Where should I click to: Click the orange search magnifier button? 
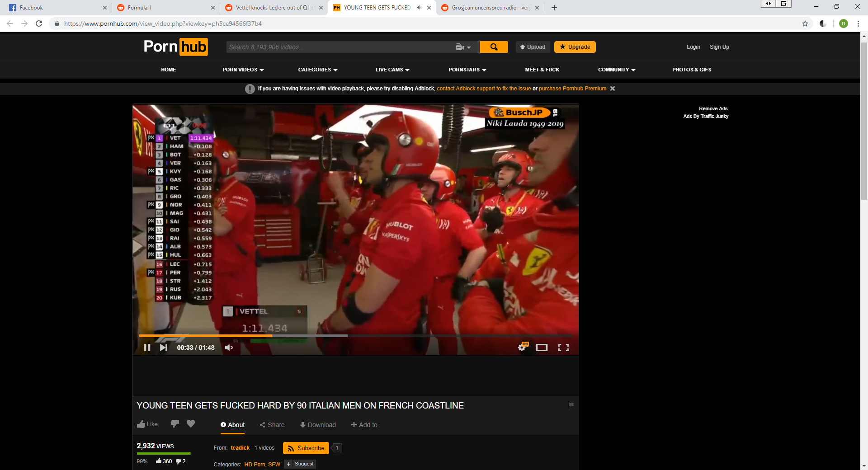[494, 47]
